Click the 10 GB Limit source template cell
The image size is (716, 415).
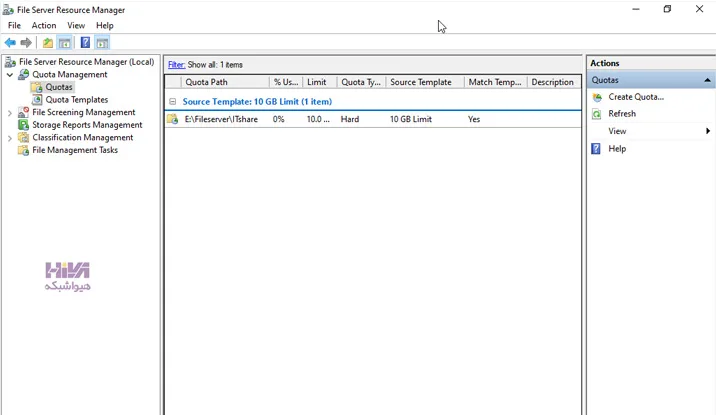pyautogui.click(x=411, y=119)
